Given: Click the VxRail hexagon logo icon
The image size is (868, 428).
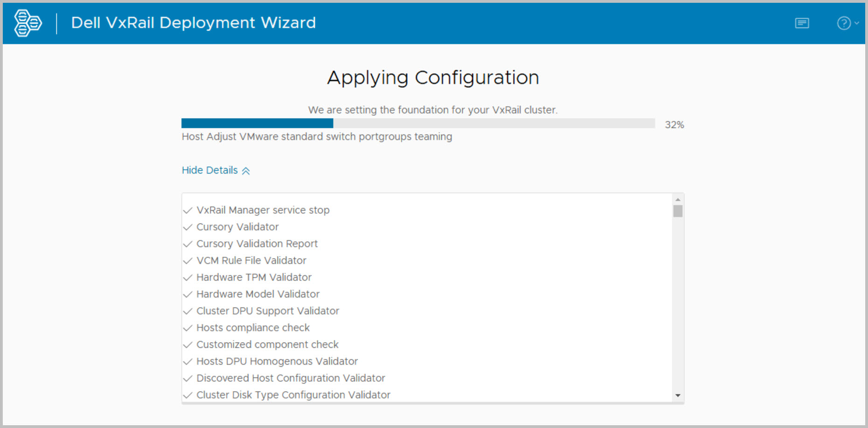Looking at the screenshot, I should (x=28, y=23).
